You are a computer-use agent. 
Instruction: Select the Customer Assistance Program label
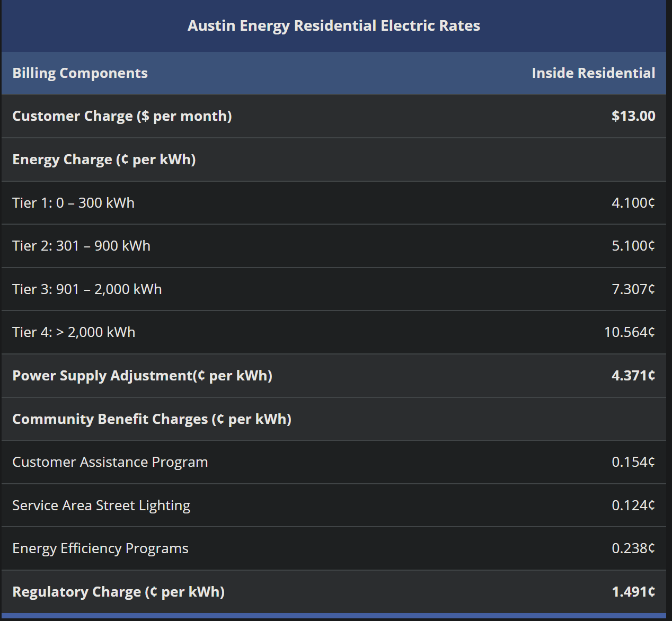point(110,462)
